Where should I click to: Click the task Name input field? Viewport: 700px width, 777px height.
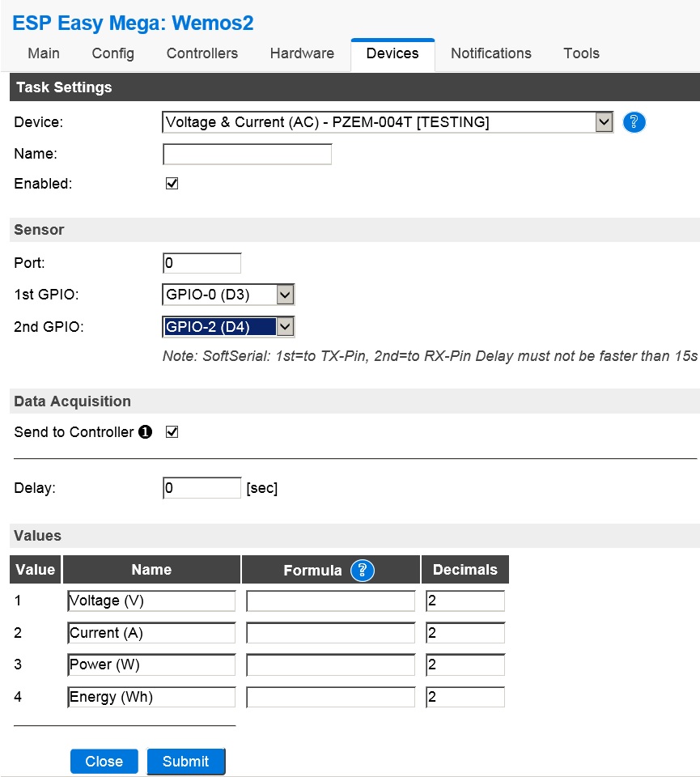click(248, 154)
